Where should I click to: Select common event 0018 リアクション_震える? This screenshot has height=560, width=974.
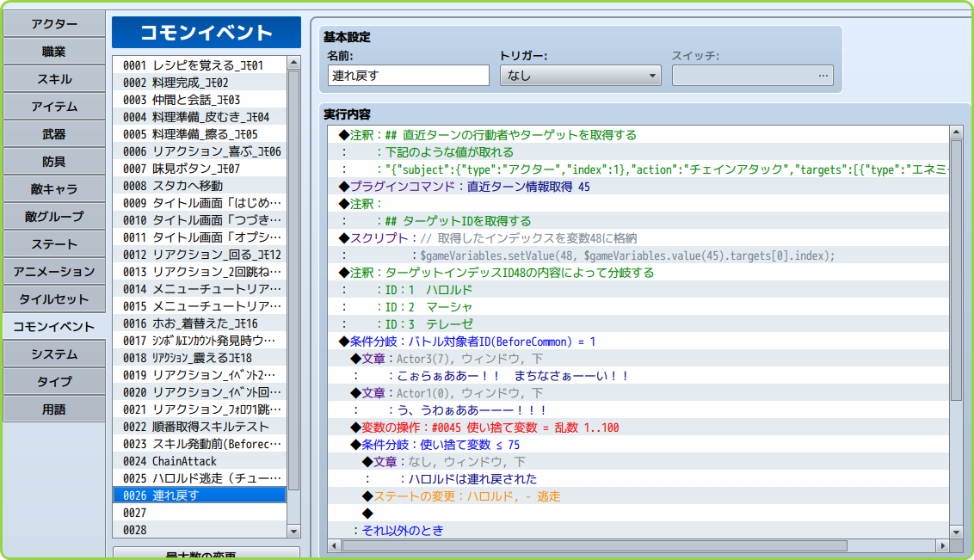tap(200, 358)
